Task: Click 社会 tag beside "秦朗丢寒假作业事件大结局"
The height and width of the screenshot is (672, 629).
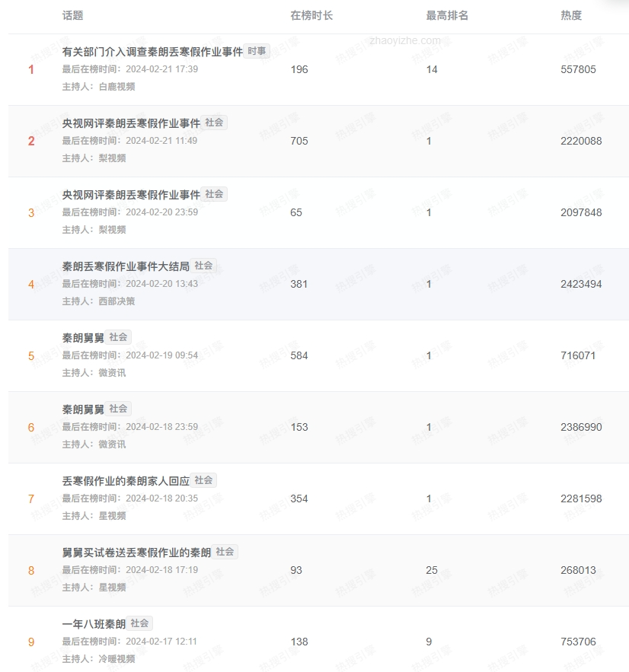Action: click(204, 266)
